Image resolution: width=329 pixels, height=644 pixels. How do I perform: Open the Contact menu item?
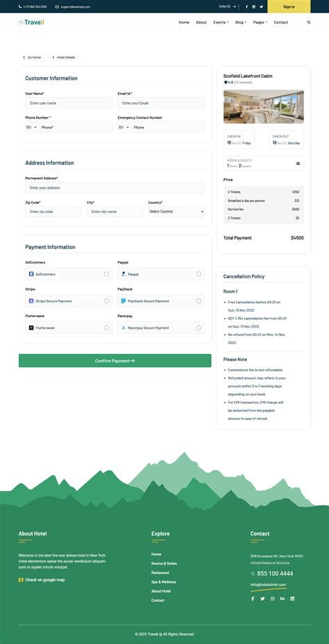[x=281, y=22]
